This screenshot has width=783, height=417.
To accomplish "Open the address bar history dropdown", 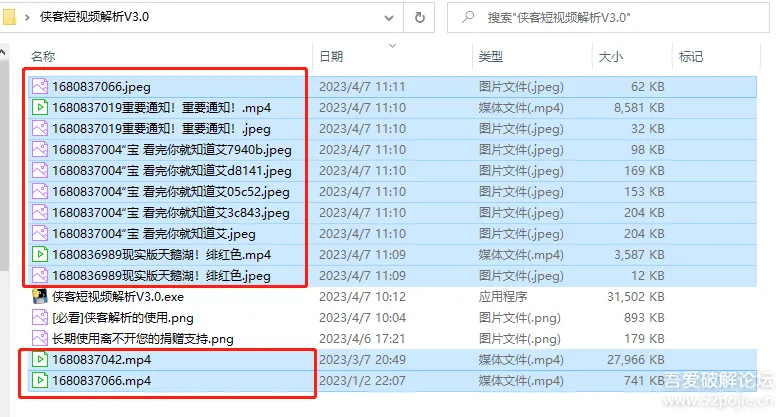I will click(389, 18).
